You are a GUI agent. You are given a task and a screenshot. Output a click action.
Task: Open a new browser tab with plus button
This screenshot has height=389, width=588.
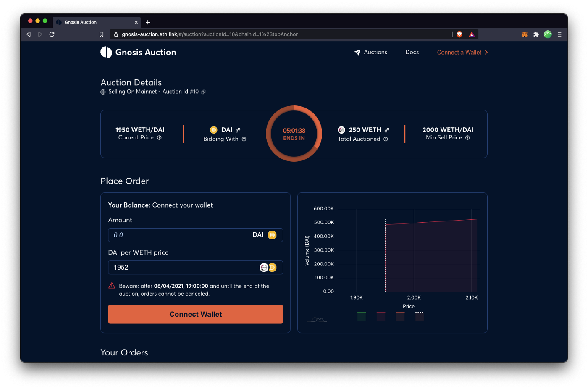(x=148, y=22)
